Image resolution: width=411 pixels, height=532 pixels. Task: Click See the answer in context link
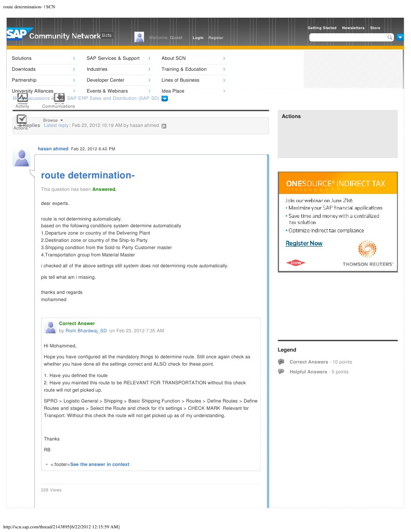[x=100, y=464]
